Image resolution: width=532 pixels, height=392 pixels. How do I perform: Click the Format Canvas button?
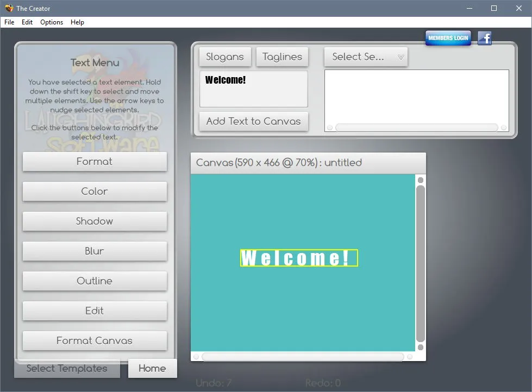click(x=95, y=340)
